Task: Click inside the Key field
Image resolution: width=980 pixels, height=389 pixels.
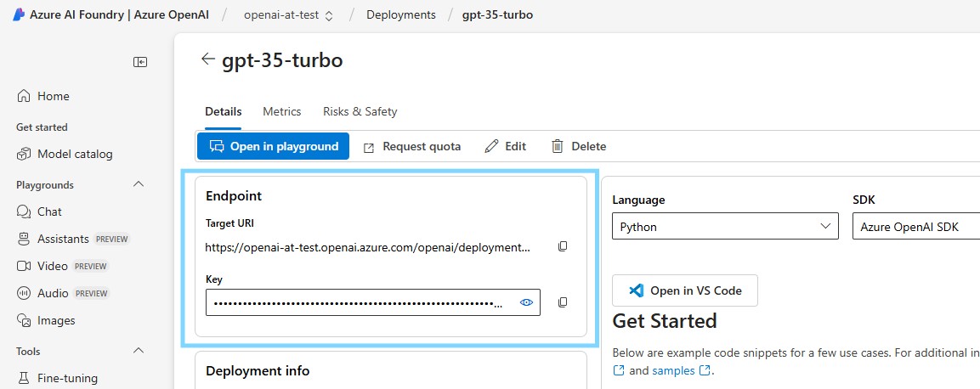Action: [x=357, y=302]
